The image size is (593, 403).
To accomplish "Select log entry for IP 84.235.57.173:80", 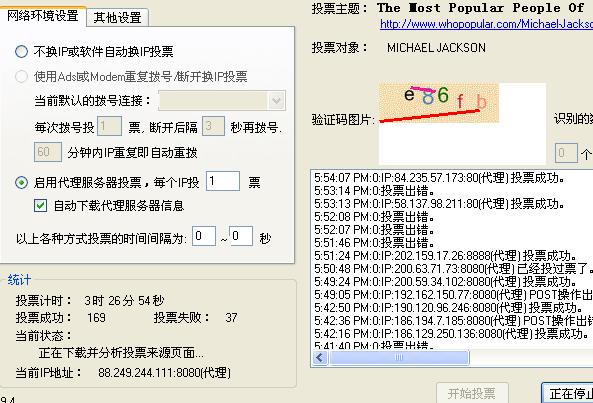I will (439, 178).
